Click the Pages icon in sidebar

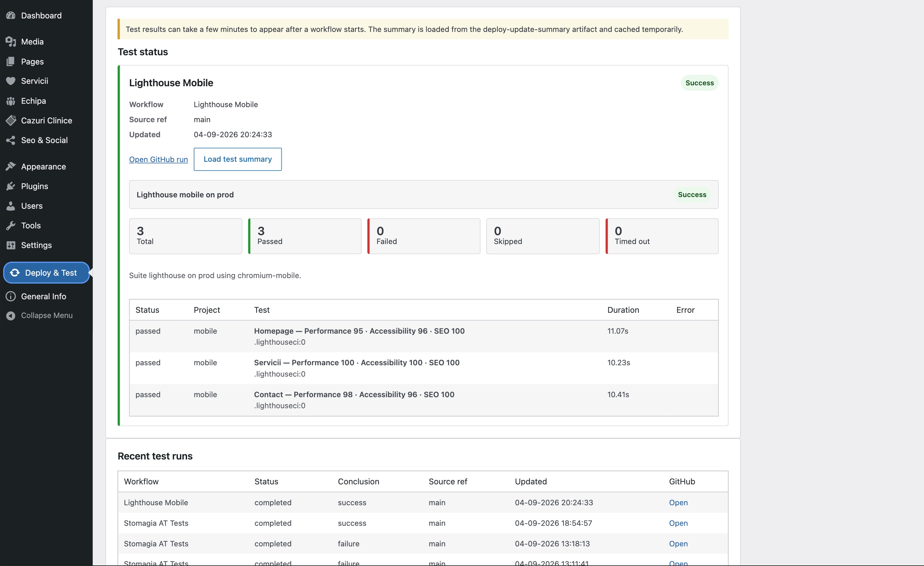[x=11, y=61]
